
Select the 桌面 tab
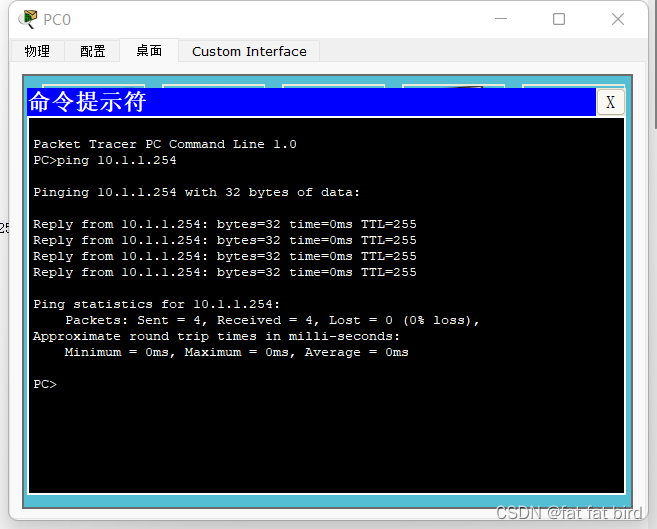(x=149, y=51)
